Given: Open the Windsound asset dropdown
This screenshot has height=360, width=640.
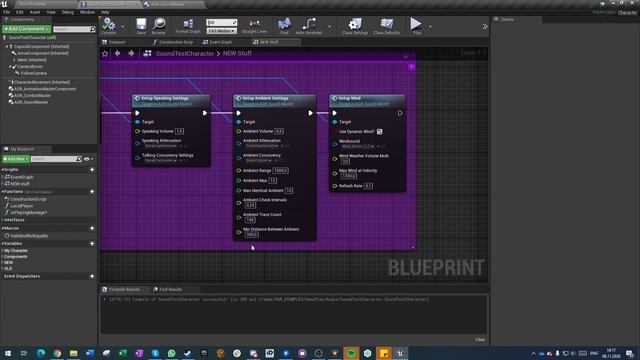Looking at the screenshot, I should (358, 146).
